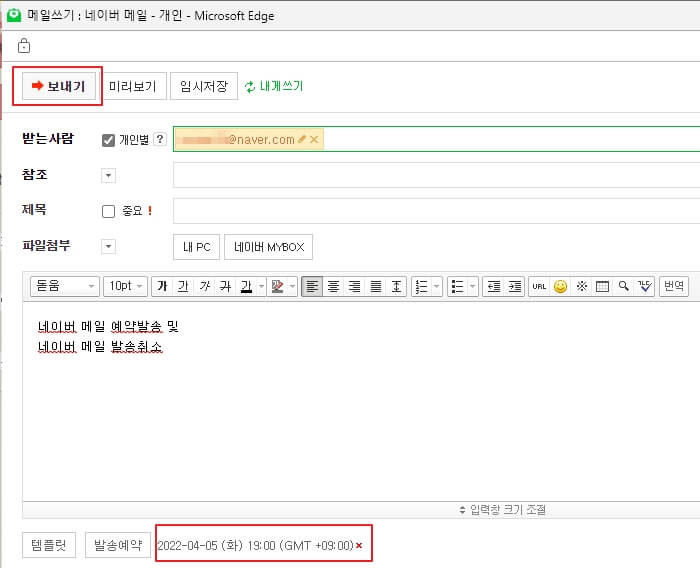Edit the naver.com recipient with the pencil icon
This screenshot has width=700, height=568.
[302, 139]
